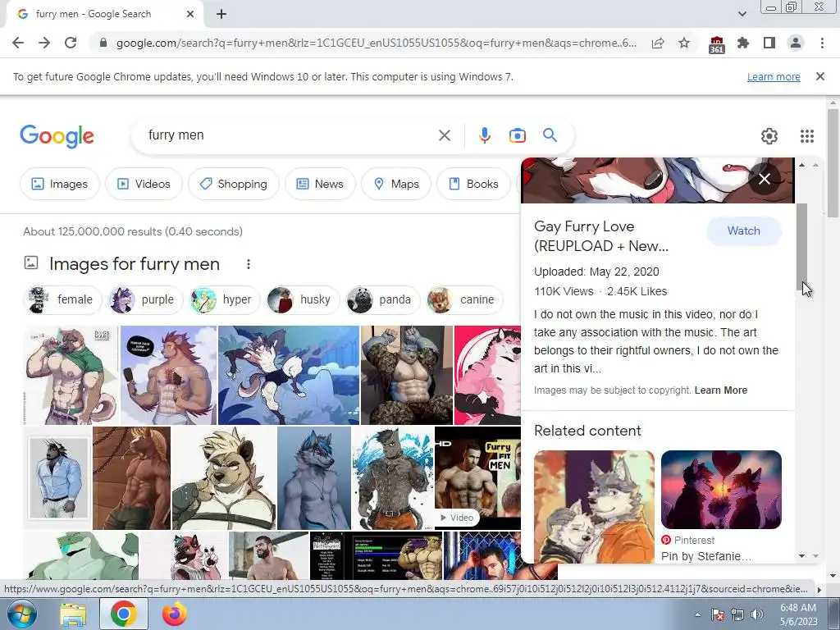840x630 pixels.
Task: Go forward to the next page
Action: [x=44, y=43]
